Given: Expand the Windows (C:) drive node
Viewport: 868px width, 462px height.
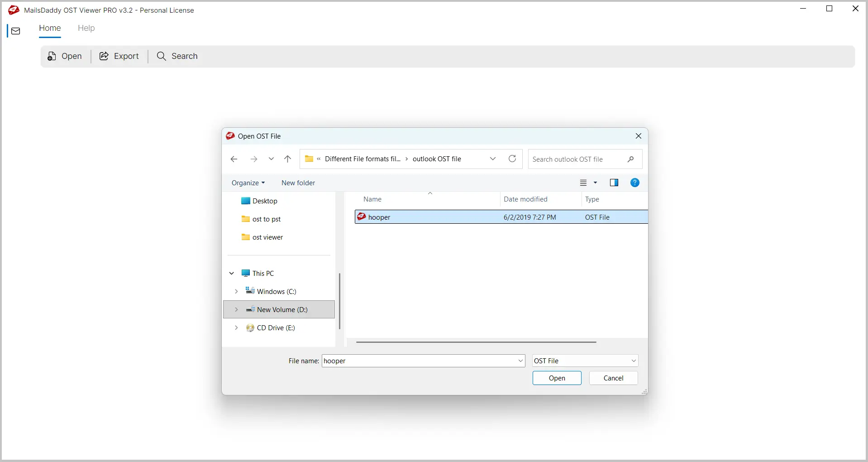Looking at the screenshot, I should pyautogui.click(x=236, y=291).
